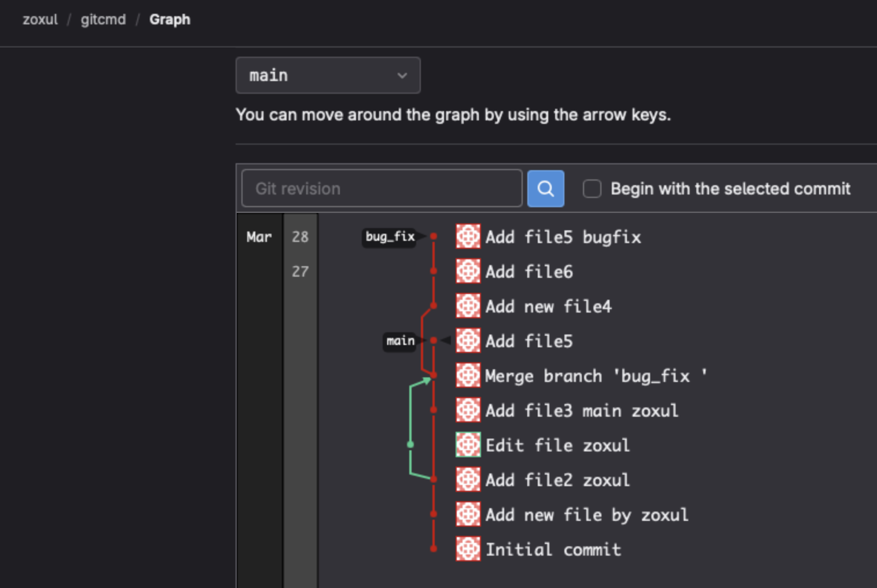Click avatar beside 'Add file2 zoxul' commit

468,479
